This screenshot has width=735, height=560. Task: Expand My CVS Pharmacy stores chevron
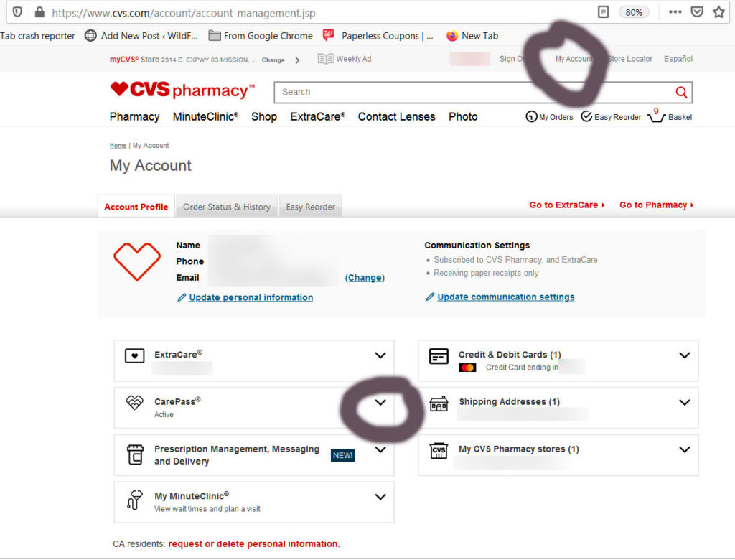point(684,449)
